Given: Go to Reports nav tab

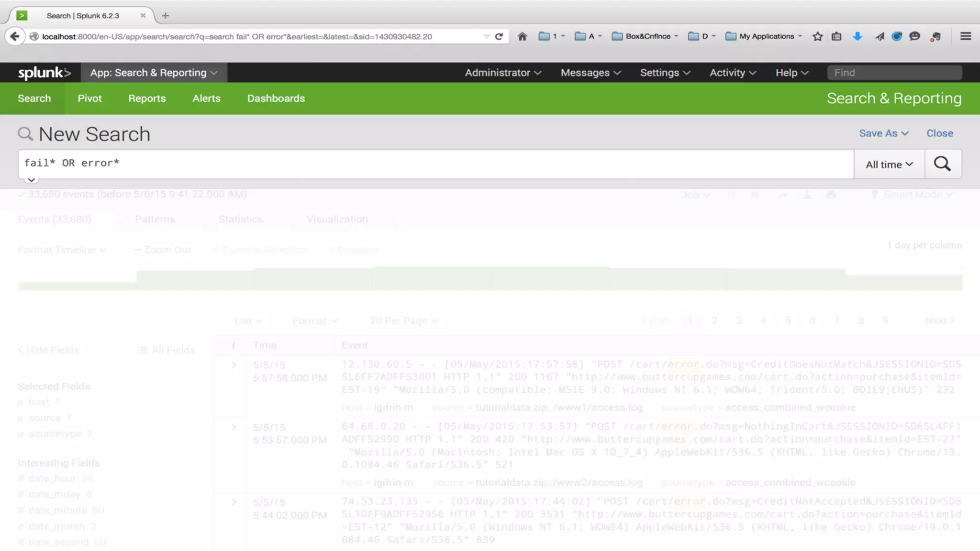Looking at the screenshot, I should (x=147, y=98).
